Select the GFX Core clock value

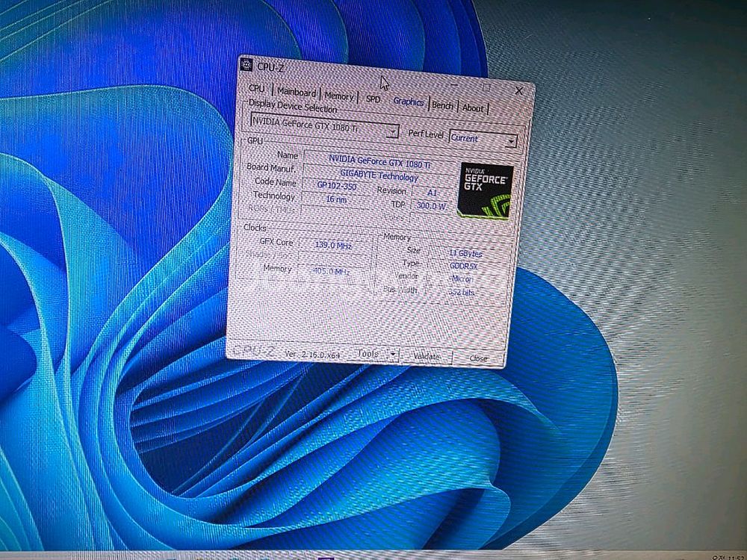[x=332, y=245]
